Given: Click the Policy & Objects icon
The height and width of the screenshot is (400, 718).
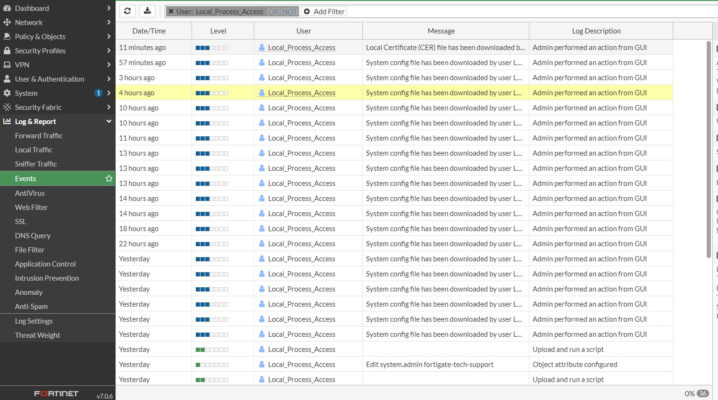Looking at the screenshot, I should (x=7, y=36).
